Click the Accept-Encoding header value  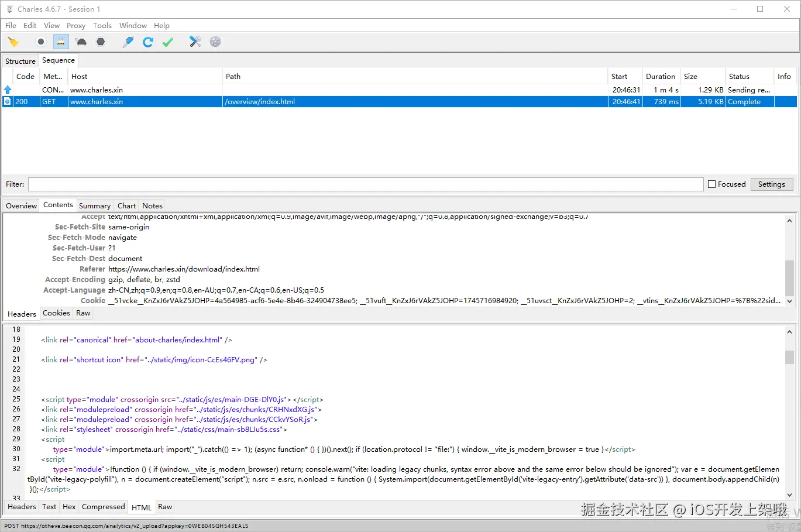(144, 279)
